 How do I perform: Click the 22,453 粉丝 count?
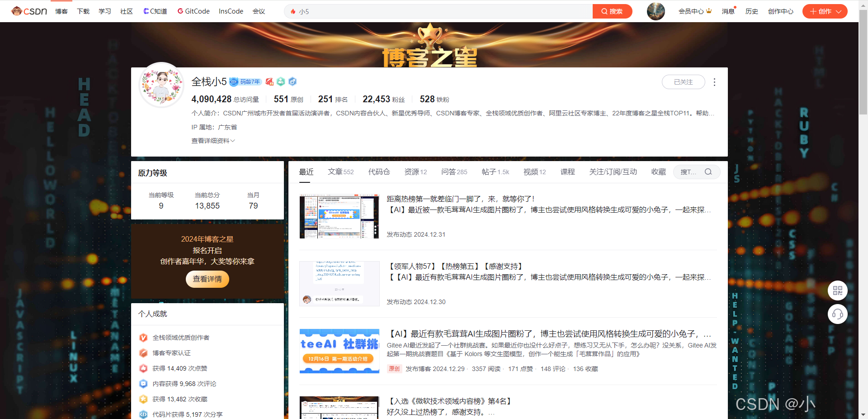point(384,99)
